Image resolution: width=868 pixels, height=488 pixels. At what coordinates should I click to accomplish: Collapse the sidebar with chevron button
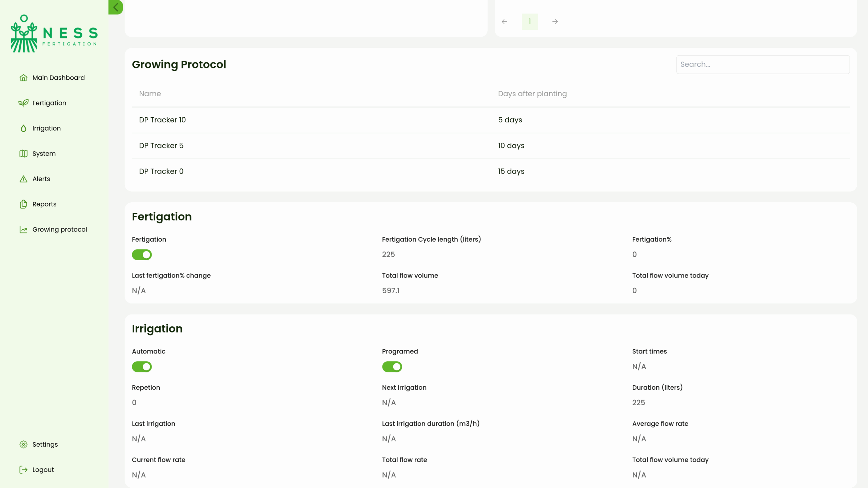click(116, 7)
